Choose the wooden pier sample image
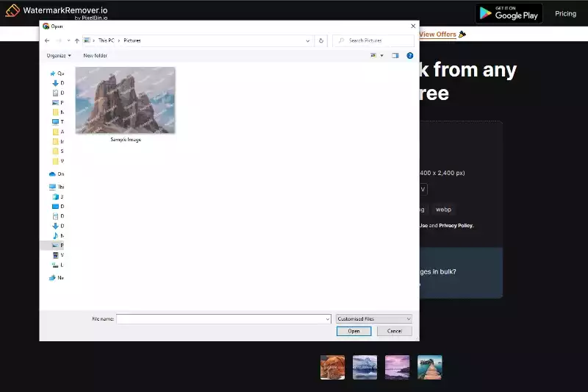Viewport: 588px width, 392px height. 430,367
